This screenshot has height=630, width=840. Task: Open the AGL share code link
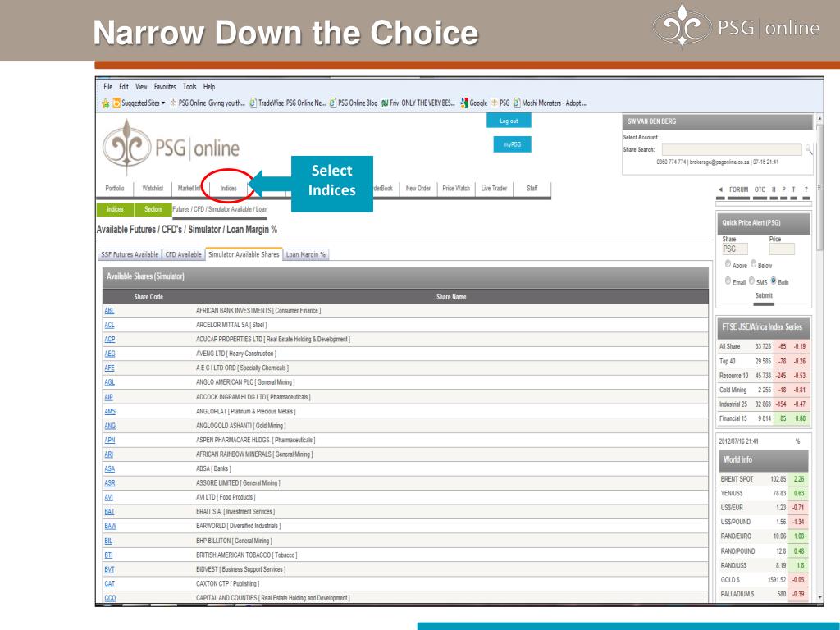[x=109, y=382]
